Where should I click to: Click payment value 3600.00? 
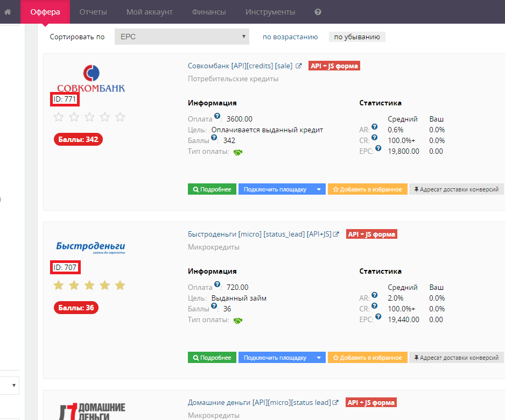(239, 119)
